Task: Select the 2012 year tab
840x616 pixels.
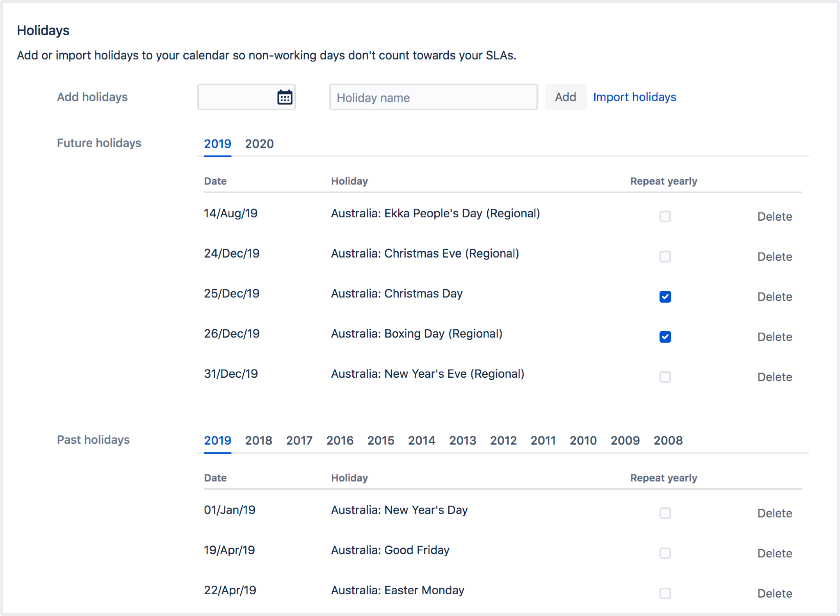Action: click(503, 440)
